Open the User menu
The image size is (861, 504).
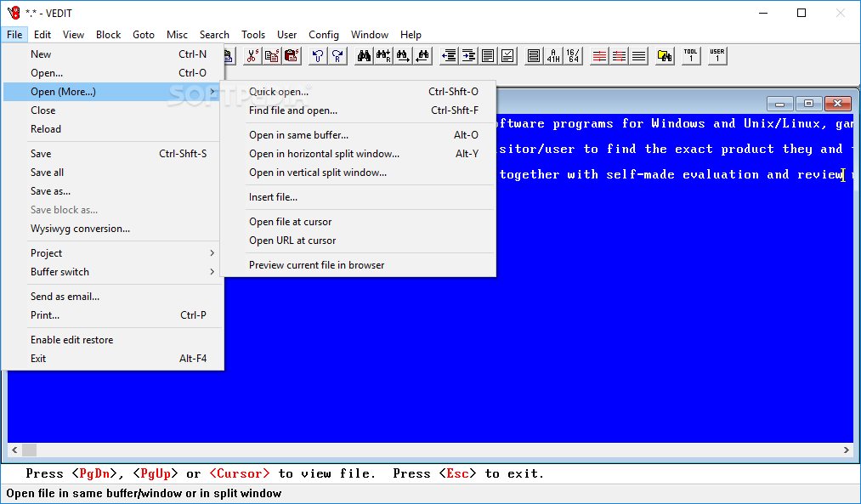(286, 35)
